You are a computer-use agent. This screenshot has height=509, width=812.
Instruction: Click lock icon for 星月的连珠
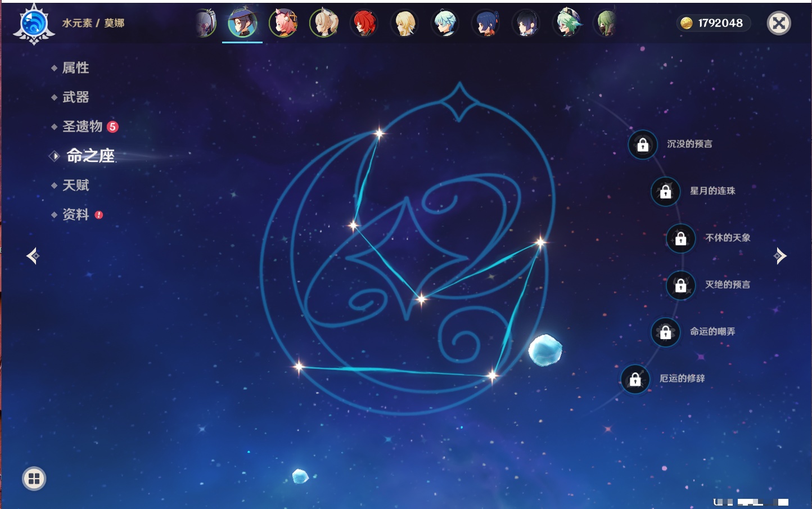665,191
